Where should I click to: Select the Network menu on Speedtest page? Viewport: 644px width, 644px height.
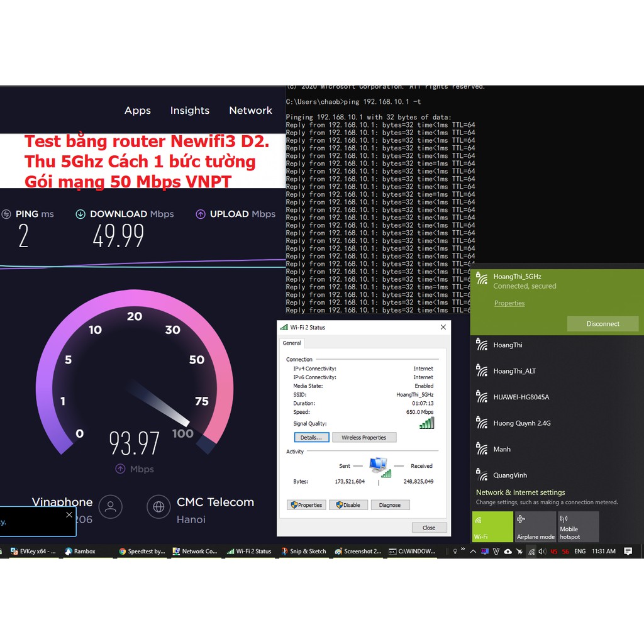250,110
